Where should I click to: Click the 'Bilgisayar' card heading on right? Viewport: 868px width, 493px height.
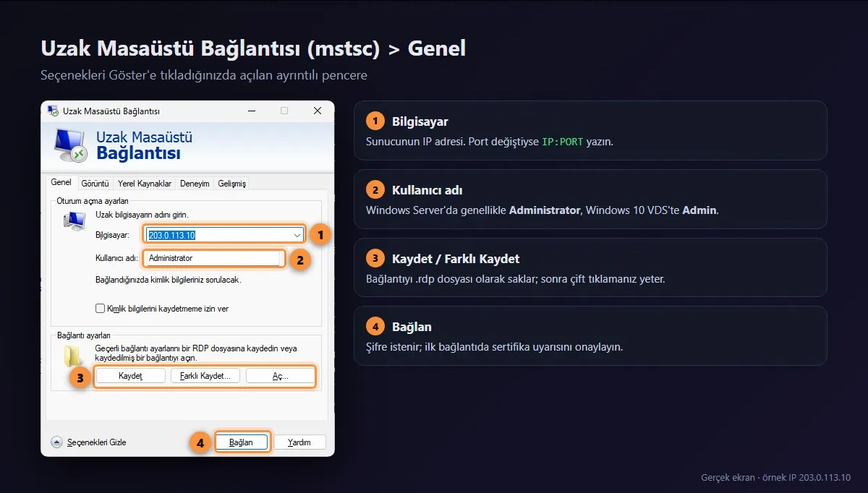tap(420, 121)
